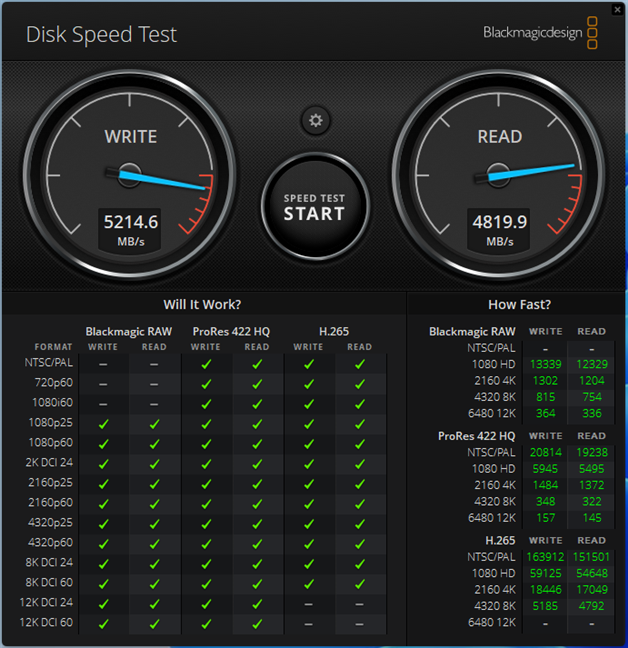Click the WRITE speed value 5214.6
The height and width of the screenshot is (648, 628).
(131, 222)
